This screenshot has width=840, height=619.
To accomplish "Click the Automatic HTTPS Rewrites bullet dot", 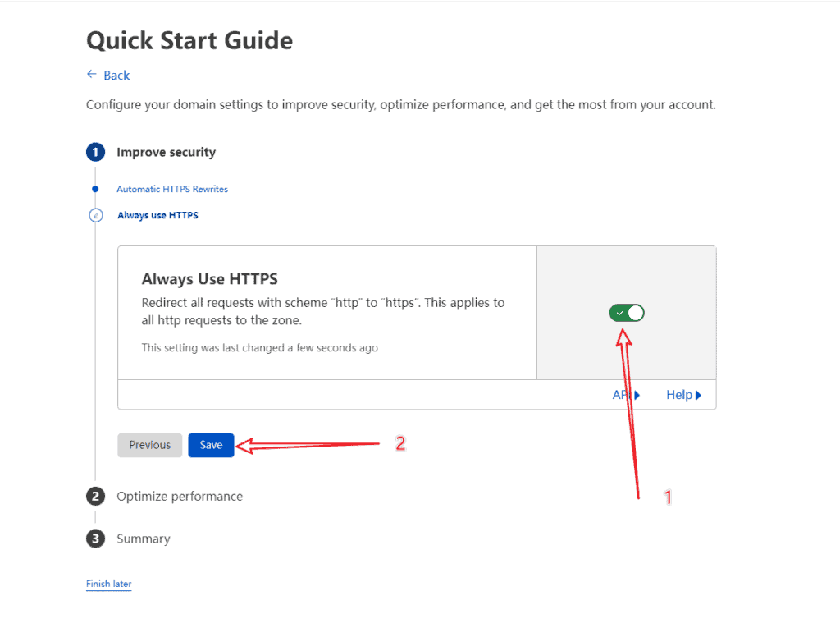I will click(x=95, y=189).
